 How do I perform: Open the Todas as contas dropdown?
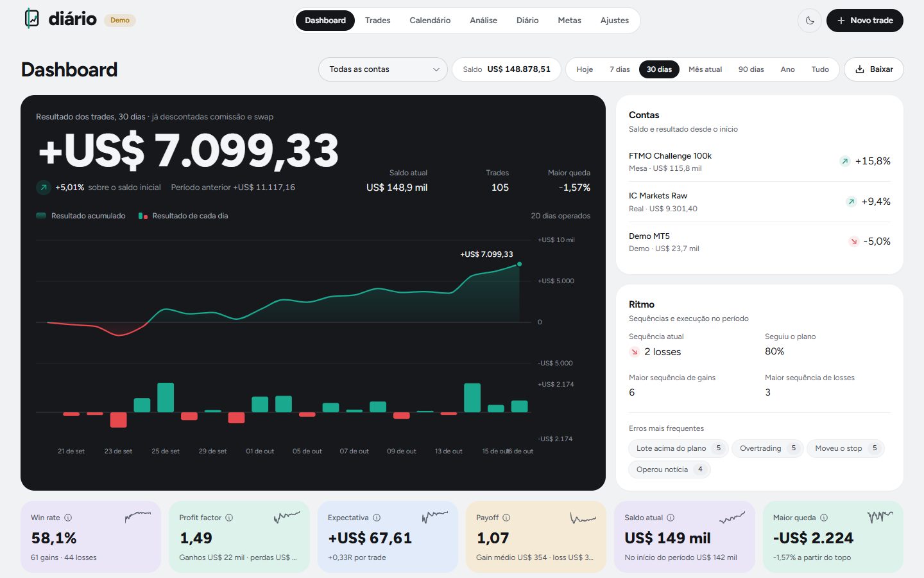coord(383,69)
